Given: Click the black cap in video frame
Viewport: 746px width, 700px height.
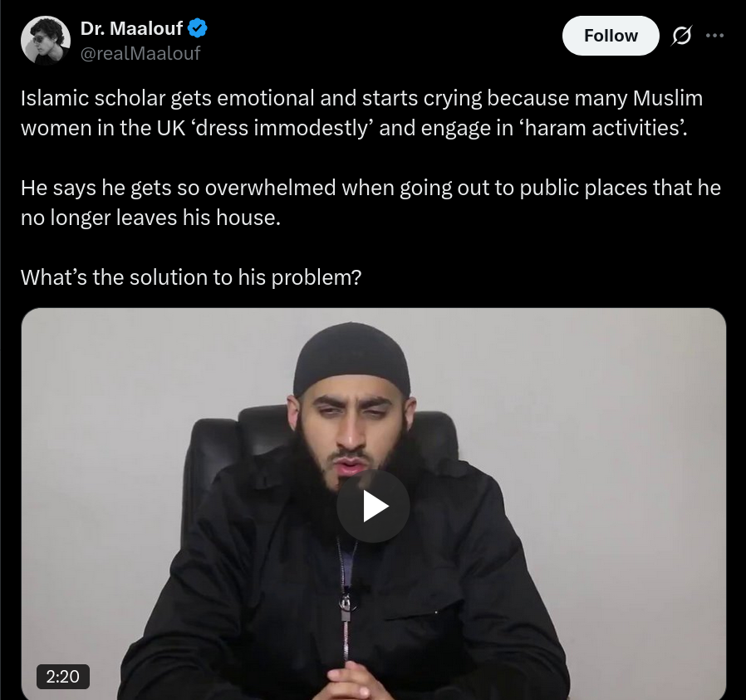Looking at the screenshot, I should point(351,359).
